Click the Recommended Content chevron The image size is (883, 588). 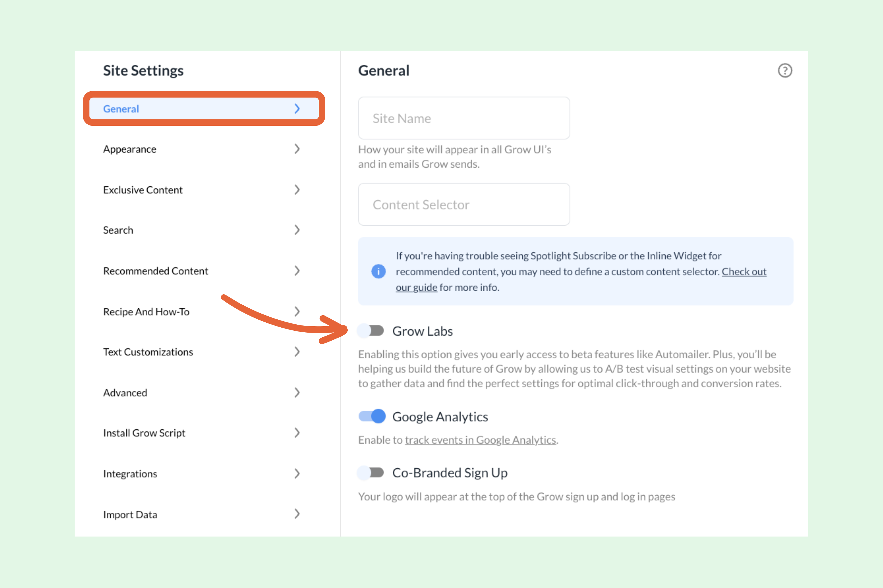coord(297,271)
